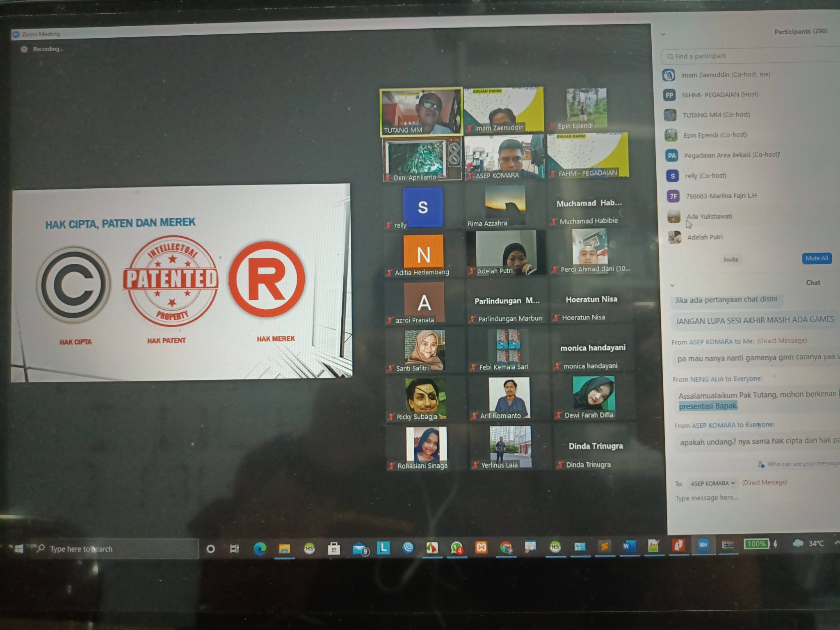840x630 pixels.
Task: Click the muted mic icon on Epin Ependi's video
Action: [552, 126]
